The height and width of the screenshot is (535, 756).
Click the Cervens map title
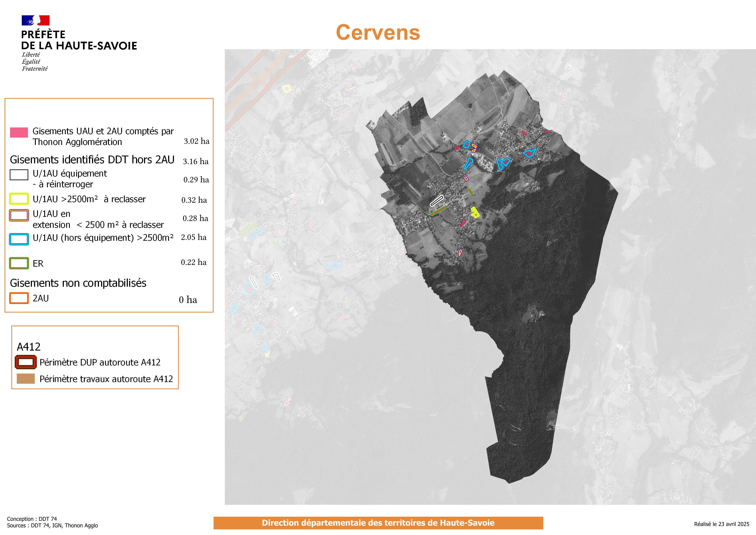378,32
